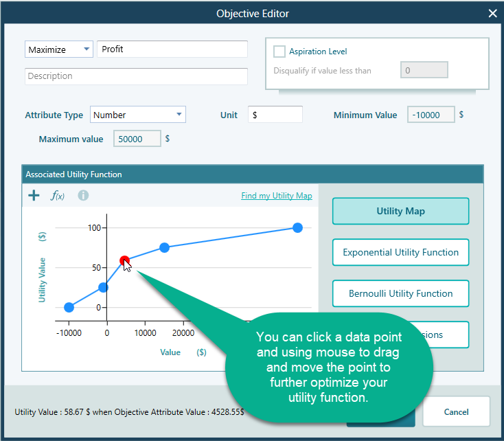Enable the Aspiration Level checkbox

(279, 52)
